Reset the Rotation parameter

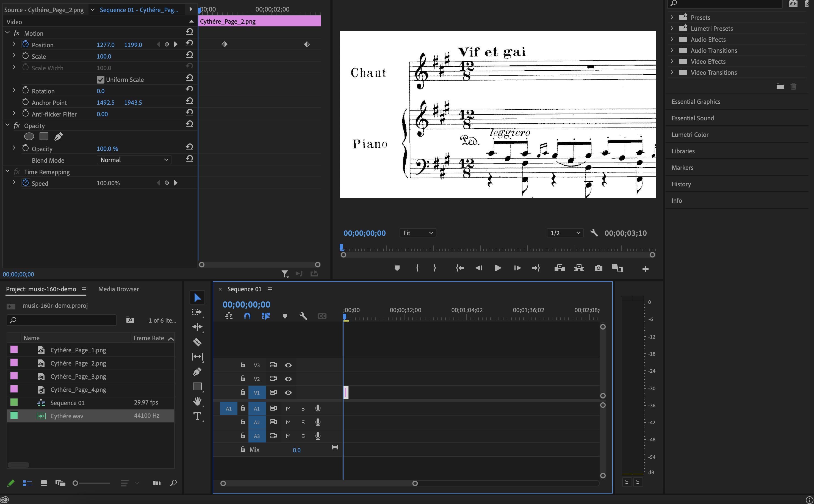click(x=189, y=89)
